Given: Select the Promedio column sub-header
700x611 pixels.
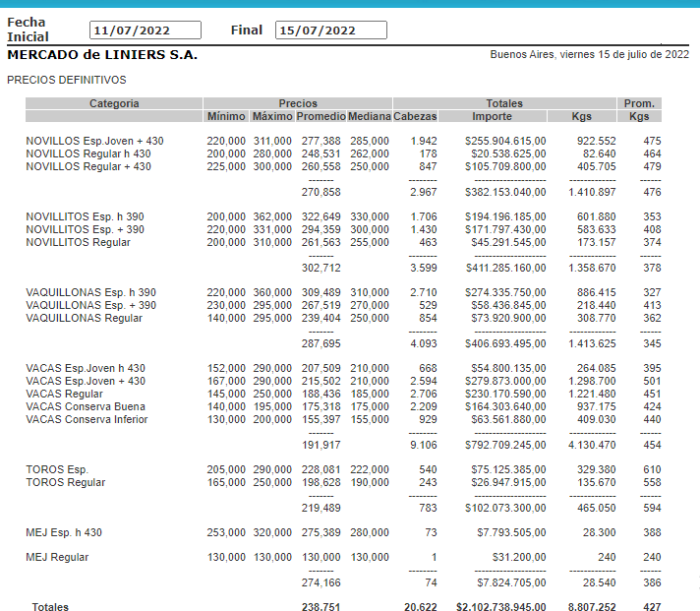Looking at the screenshot, I should pos(321,117).
